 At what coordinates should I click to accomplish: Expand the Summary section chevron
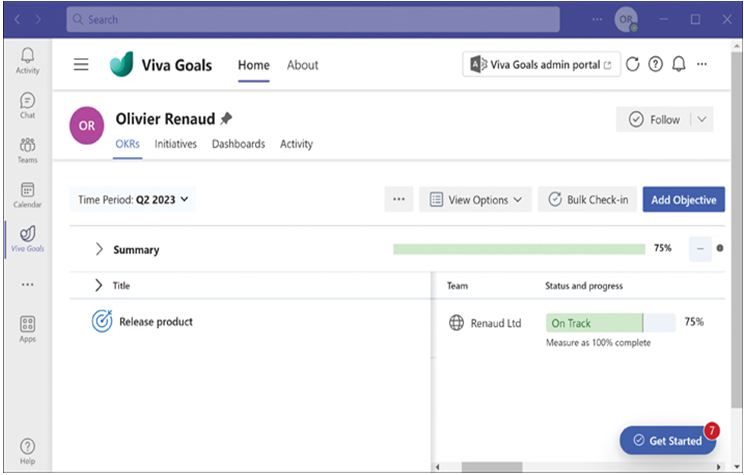pos(99,249)
